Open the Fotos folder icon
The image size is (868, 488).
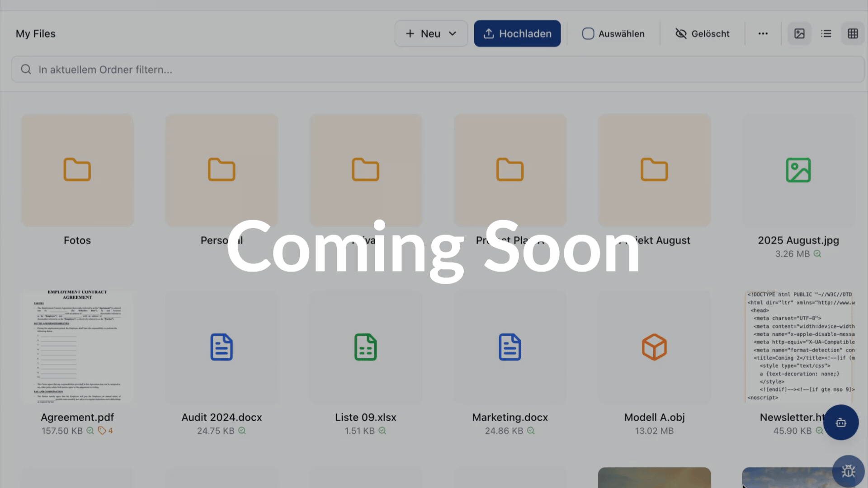pyautogui.click(x=77, y=170)
